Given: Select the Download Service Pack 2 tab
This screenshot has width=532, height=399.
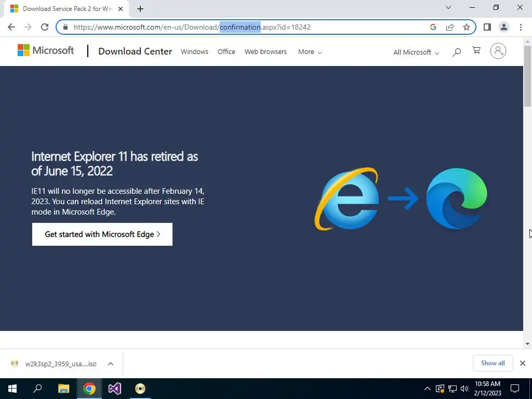Looking at the screenshot, I should click(x=66, y=9).
